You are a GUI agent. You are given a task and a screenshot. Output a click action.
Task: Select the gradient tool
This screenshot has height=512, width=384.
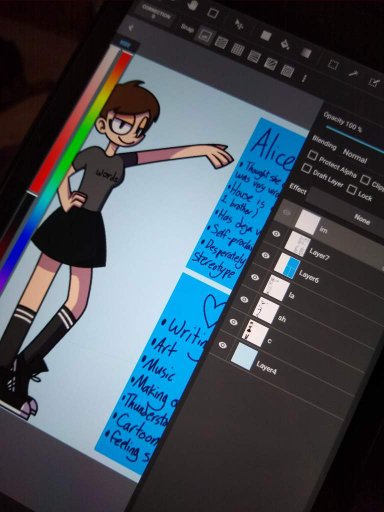[x=306, y=52]
